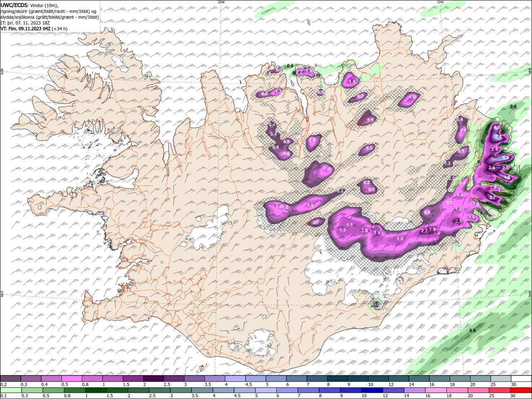
Task: Click the '6.0' snowfall value on east coast
Action: (506, 158)
